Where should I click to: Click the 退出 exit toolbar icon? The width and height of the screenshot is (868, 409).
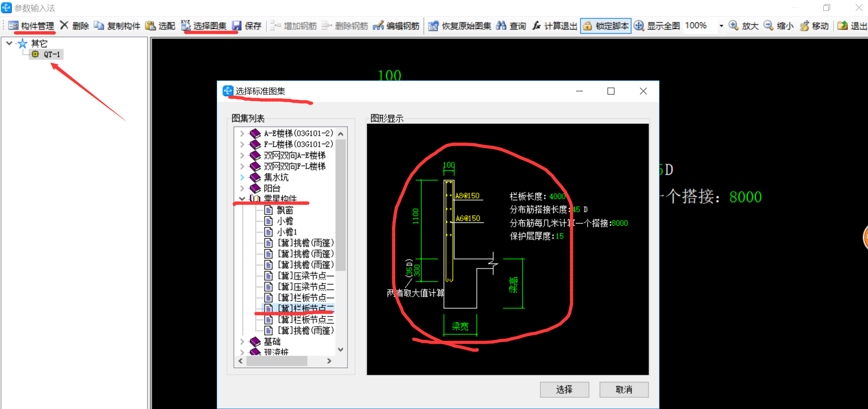click(852, 26)
